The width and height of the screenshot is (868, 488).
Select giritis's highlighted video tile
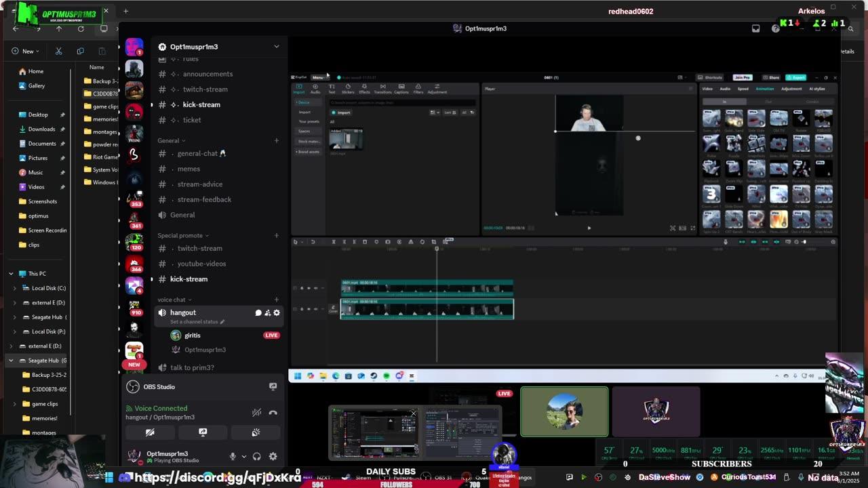(x=564, y=412)
